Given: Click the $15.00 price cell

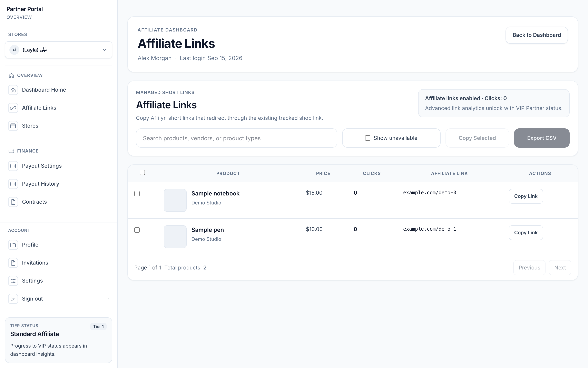Looking at the screenshot, I should coord(314,193).
